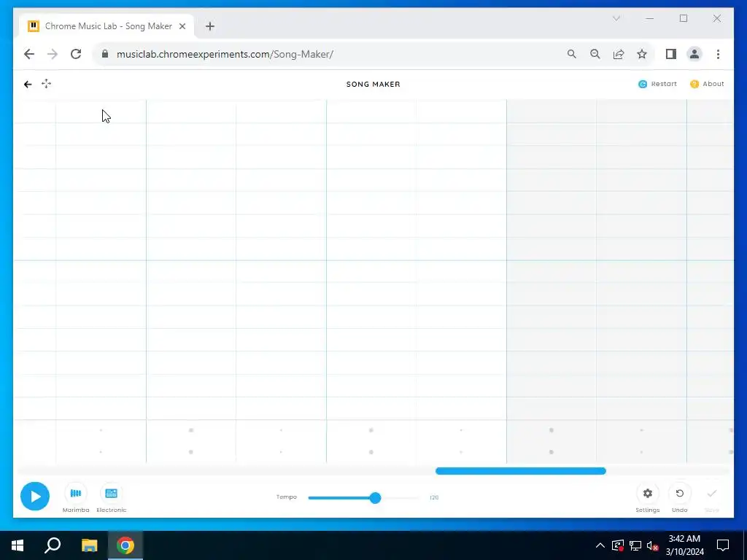Open Song Maker Settings gear
This screenshot has height=560, width=747.
(648, 494)
